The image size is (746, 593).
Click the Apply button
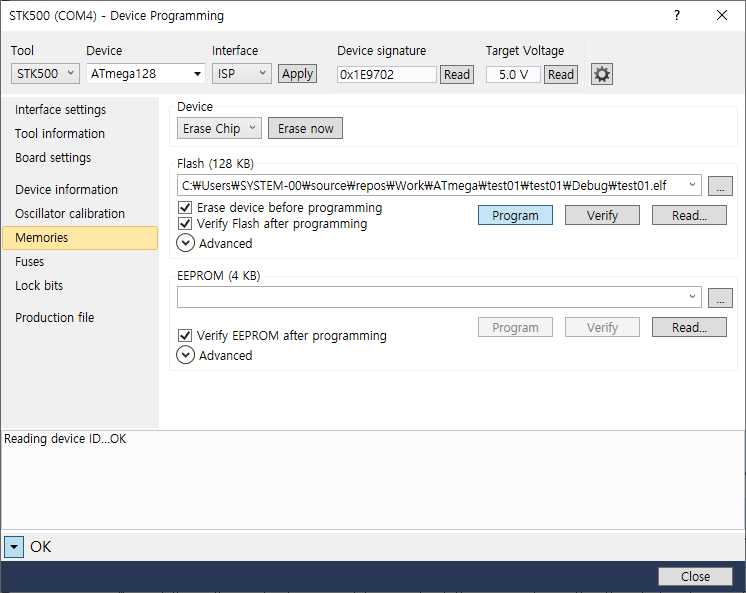click(297, 74)
